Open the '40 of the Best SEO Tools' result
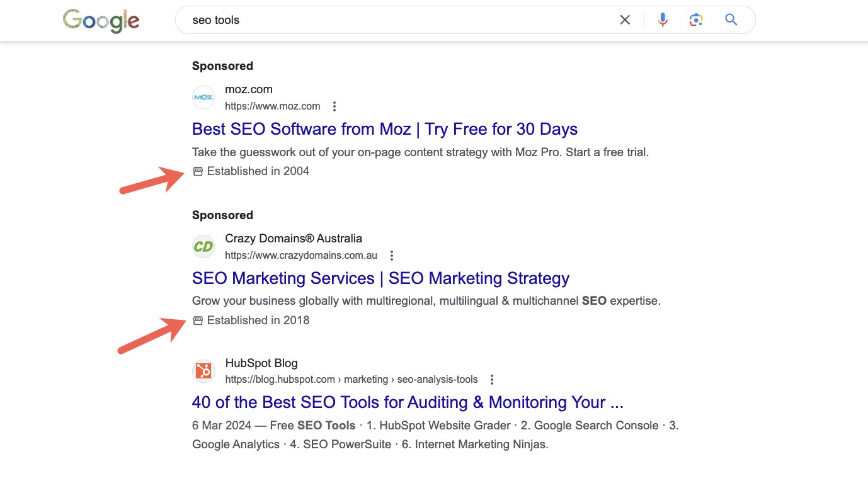 click(x=408, y=402)
